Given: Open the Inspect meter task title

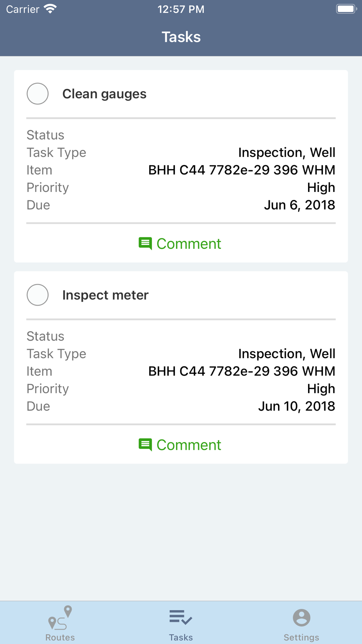Looking at the screenshot, I should (x=105, y=295).
